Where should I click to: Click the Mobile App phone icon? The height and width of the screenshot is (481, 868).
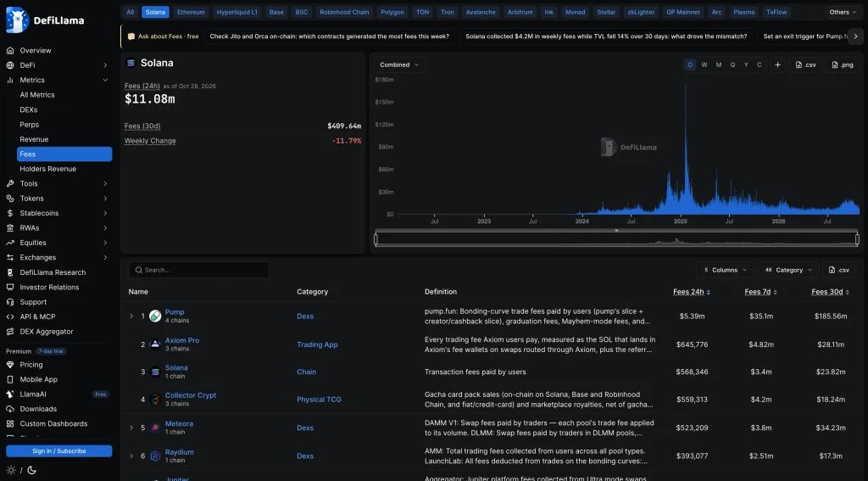pos(10,379)
